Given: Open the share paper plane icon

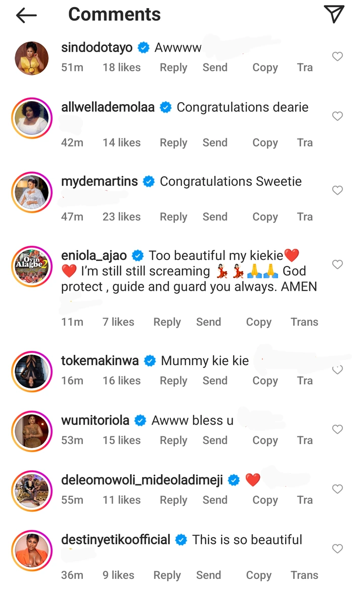Looking at the screenshot, I should (x=334, y=15).
